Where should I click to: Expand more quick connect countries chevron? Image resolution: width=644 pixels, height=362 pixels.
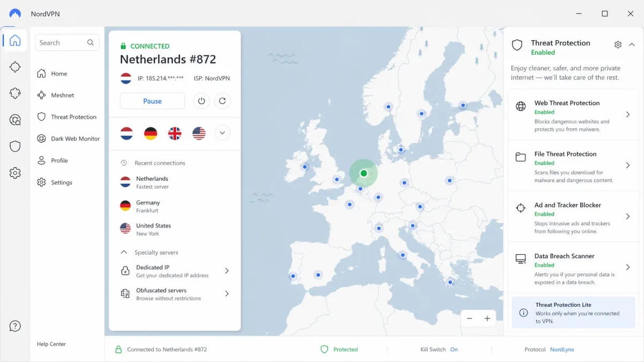coord(222,133)
